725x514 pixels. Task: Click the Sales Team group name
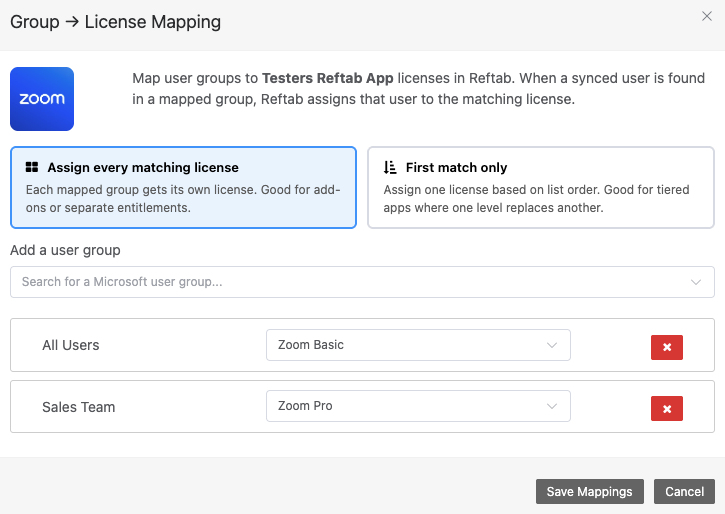pyautogui.click(x=79, y=407)
